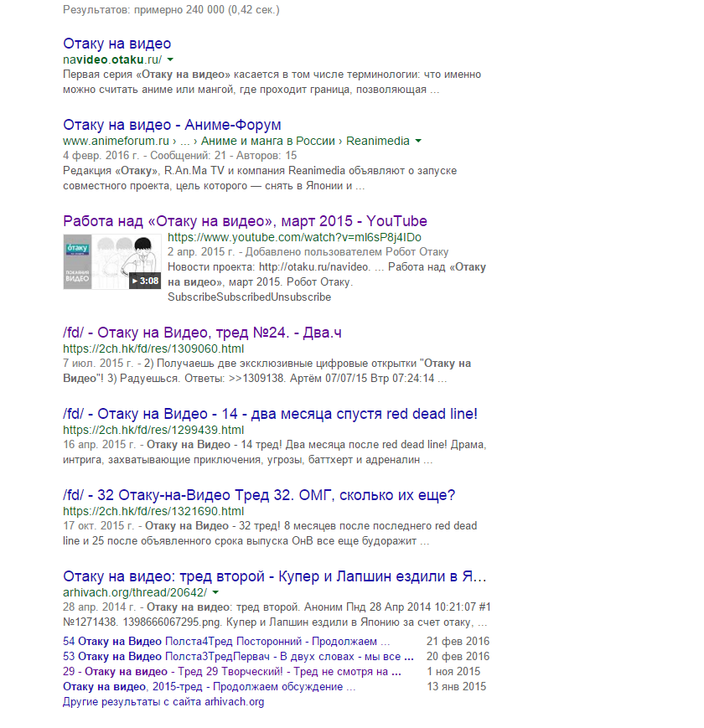Image resolution: width=704 pixels, height=728 pixels.
Task: Open «/fd/ - Отаку на Видео - 14» result
Action: pos(270,414)
